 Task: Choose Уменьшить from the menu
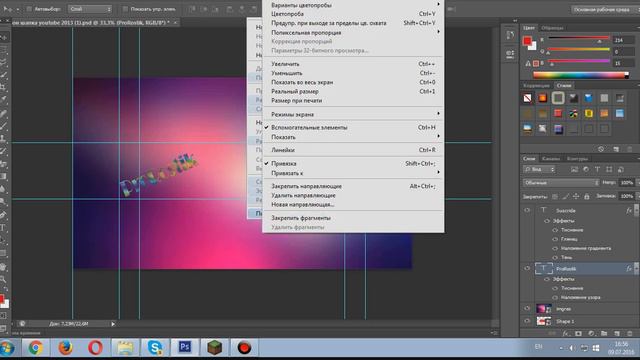(x=353, y=73)
